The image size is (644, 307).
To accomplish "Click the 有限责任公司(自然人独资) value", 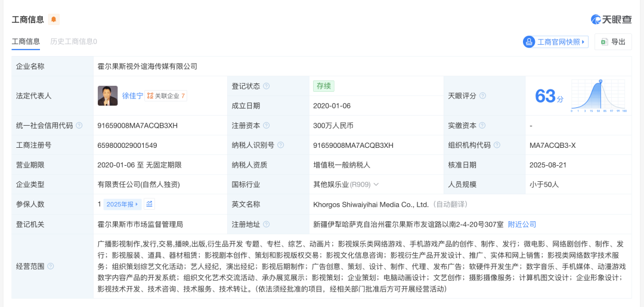I will tap(139, 185).
